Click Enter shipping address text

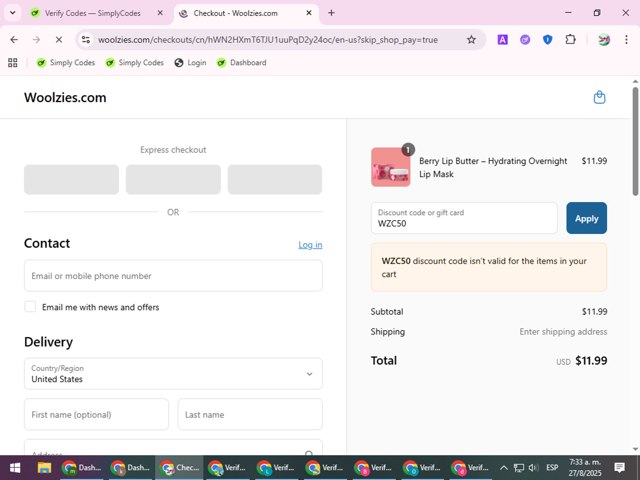pos(563,331)
